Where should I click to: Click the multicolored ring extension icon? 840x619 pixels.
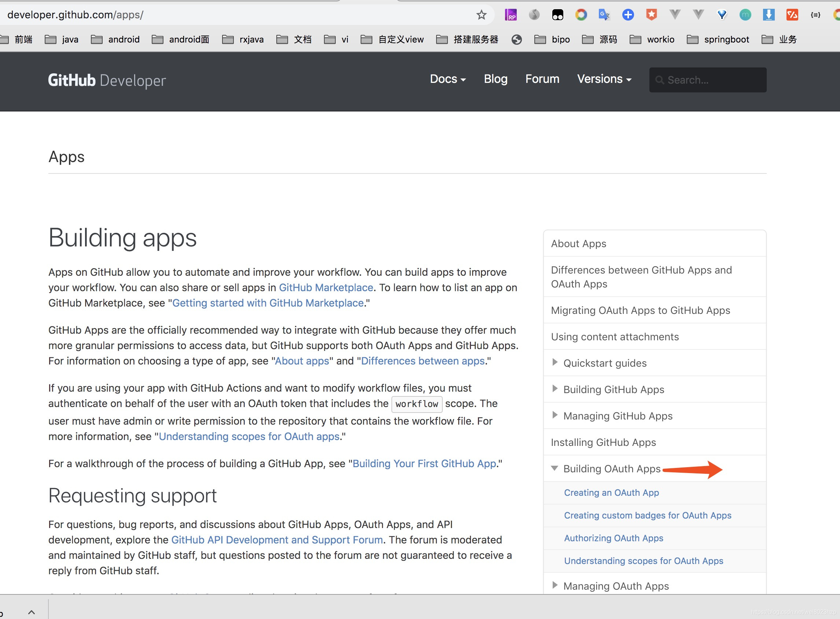coord(581,15)
